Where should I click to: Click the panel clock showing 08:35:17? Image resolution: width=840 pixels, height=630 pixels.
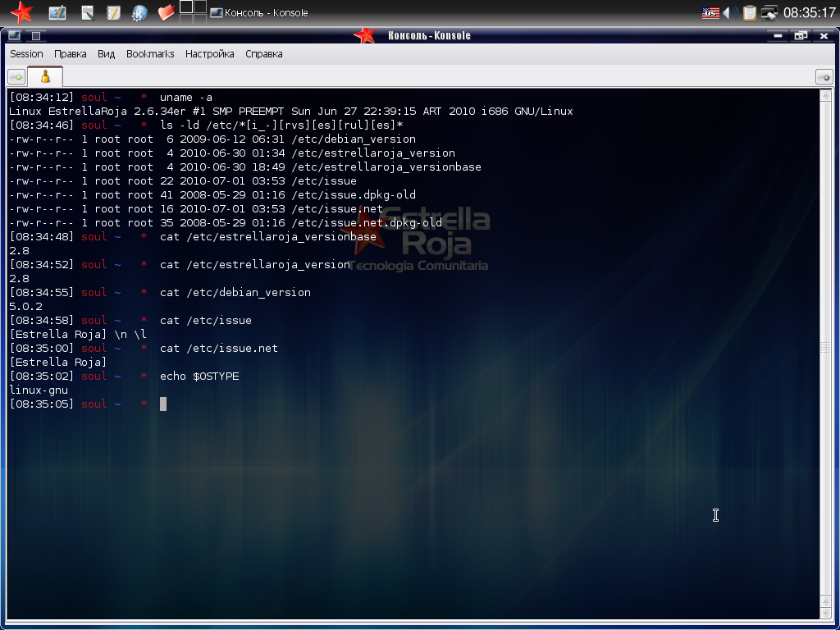809,12
